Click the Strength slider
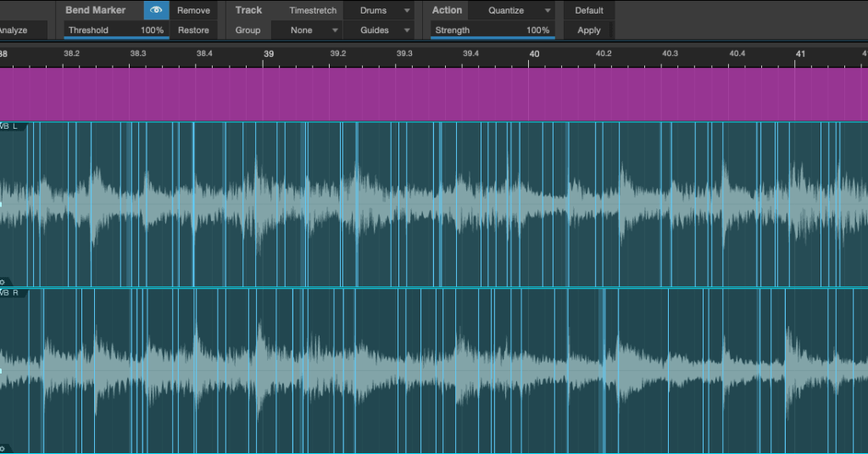 click(x=492, y=30)
